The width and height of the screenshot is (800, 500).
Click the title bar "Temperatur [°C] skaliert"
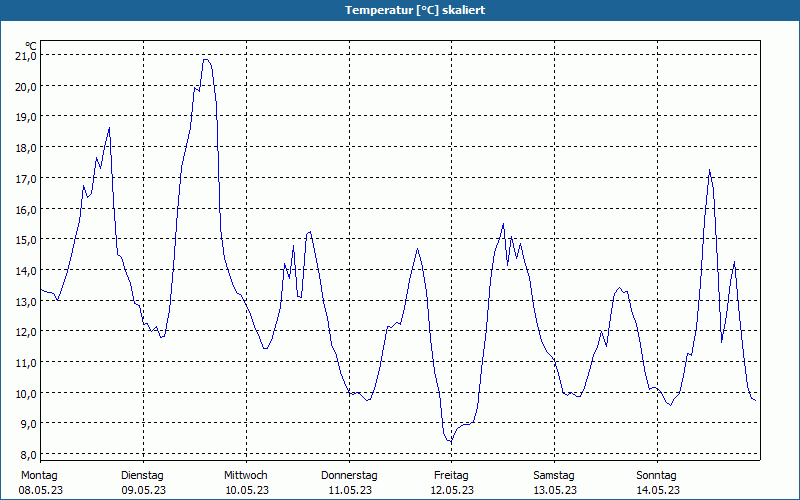(x=415, y=10)
